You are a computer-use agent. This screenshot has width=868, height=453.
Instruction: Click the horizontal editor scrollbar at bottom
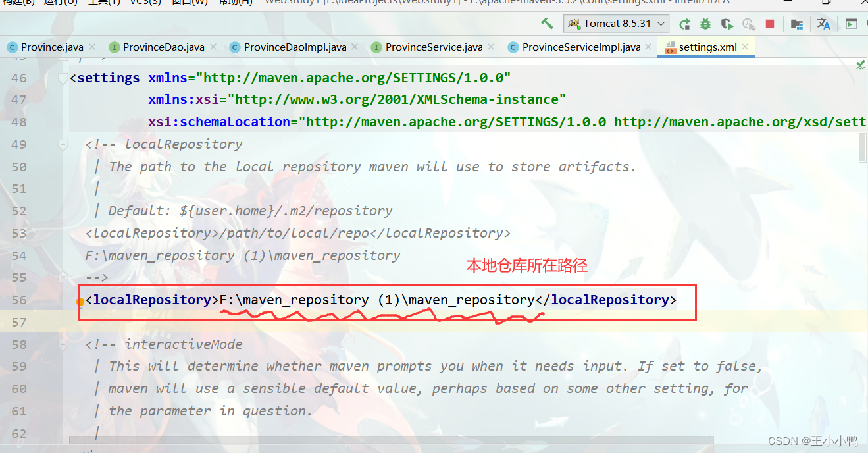click(391, 439)
